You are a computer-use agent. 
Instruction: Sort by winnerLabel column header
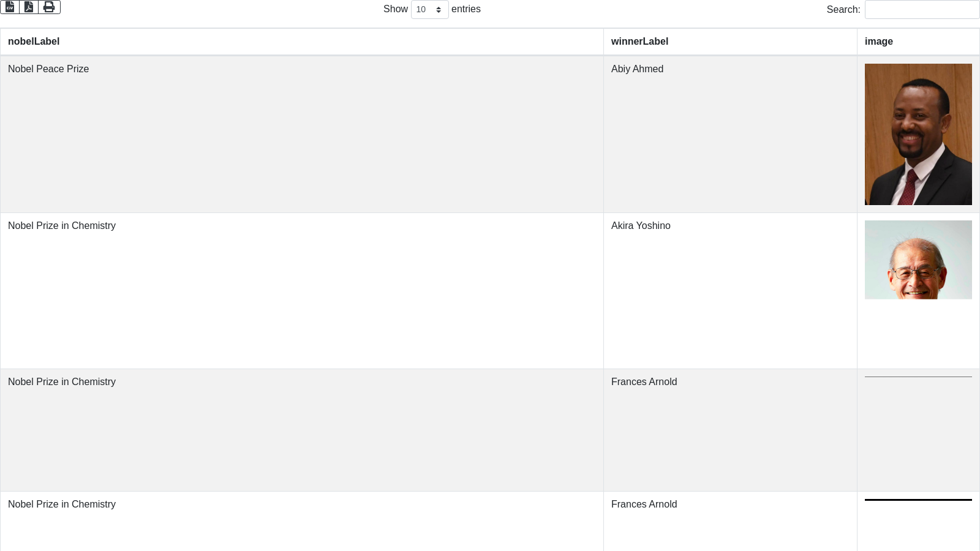[x=639, y=42]
